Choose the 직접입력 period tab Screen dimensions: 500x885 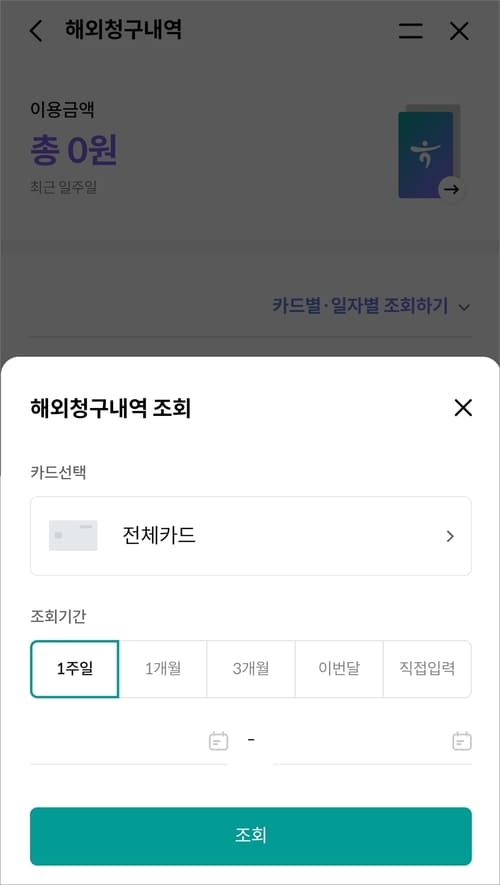(x=427, y=669)
